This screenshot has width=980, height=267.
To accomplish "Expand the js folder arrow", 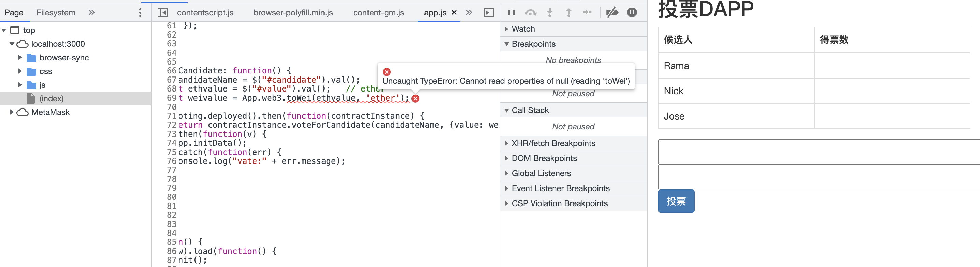I will pyautogui.click(x=20, y=85).
